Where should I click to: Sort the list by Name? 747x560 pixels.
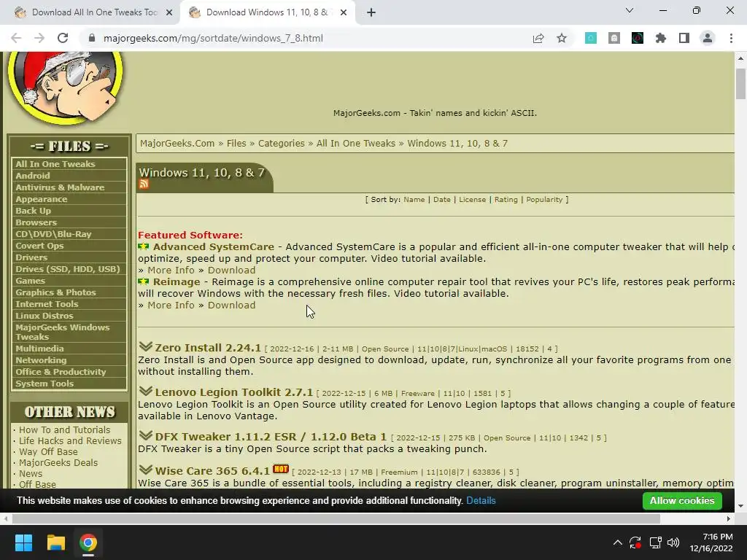[414, 200]
